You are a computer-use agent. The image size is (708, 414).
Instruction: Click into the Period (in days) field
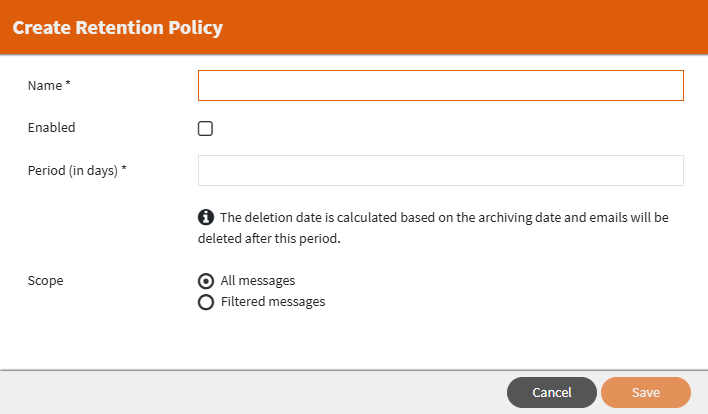(x=440, y=170)
